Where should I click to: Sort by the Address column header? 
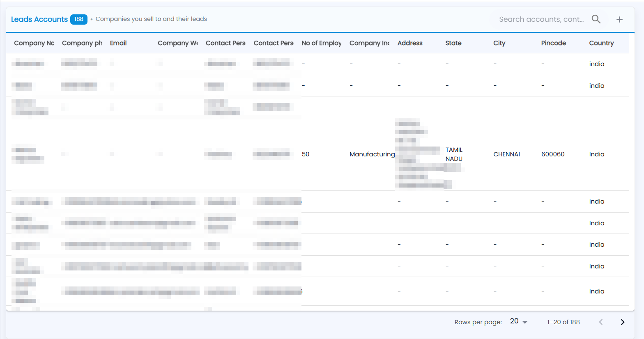pos(410,43)
